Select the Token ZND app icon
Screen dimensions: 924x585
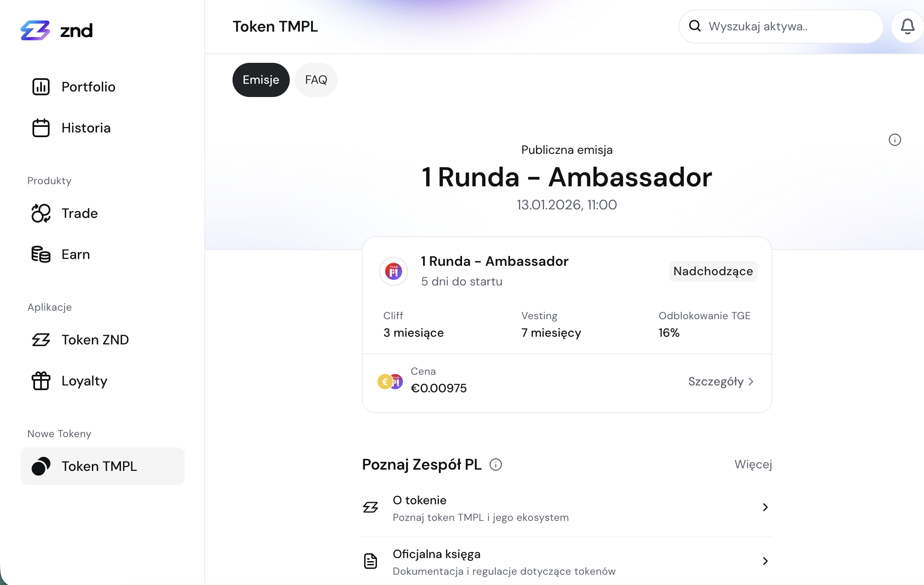coord(41,340)
